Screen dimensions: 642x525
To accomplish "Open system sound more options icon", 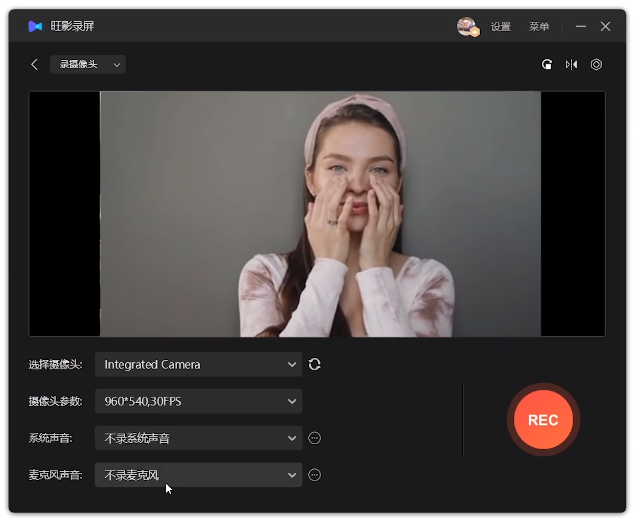I will [314, 438].
